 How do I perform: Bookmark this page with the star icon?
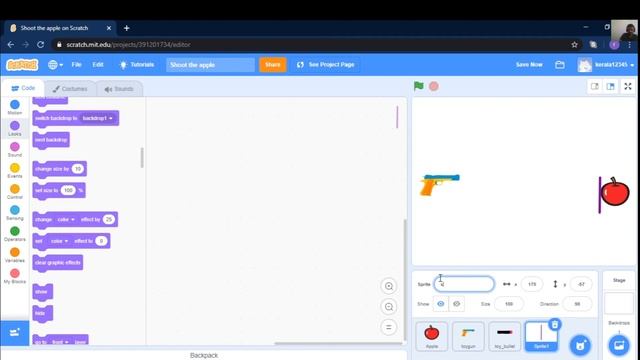point(574,44)
